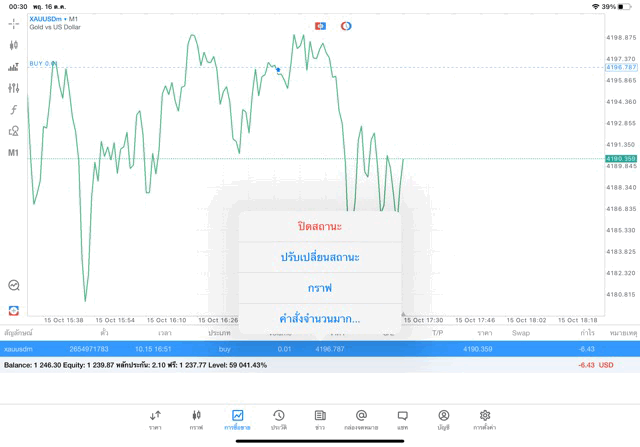Image resolution: width=640 pixels, height=447 pixels.
Task: Select กราฟ (Chart) in the context menu
Action: [320, 288]
